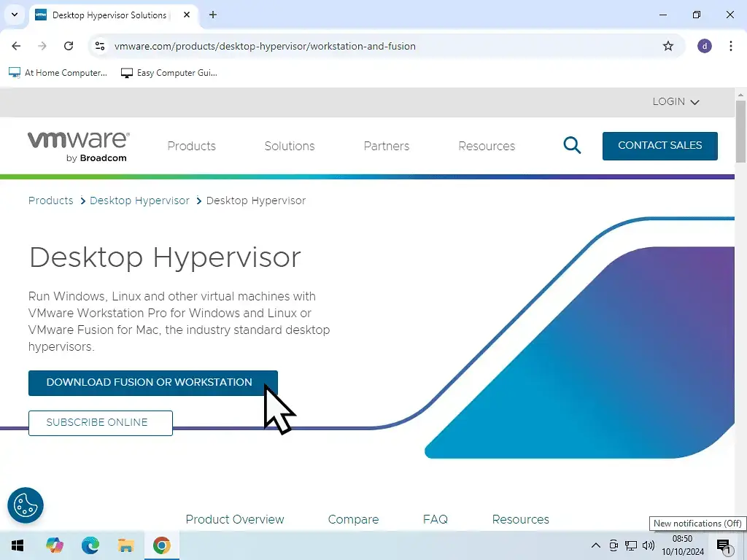Screen dimensions: 747x560
Task: Open the Partners navigation menu
Action: point(387,146)
